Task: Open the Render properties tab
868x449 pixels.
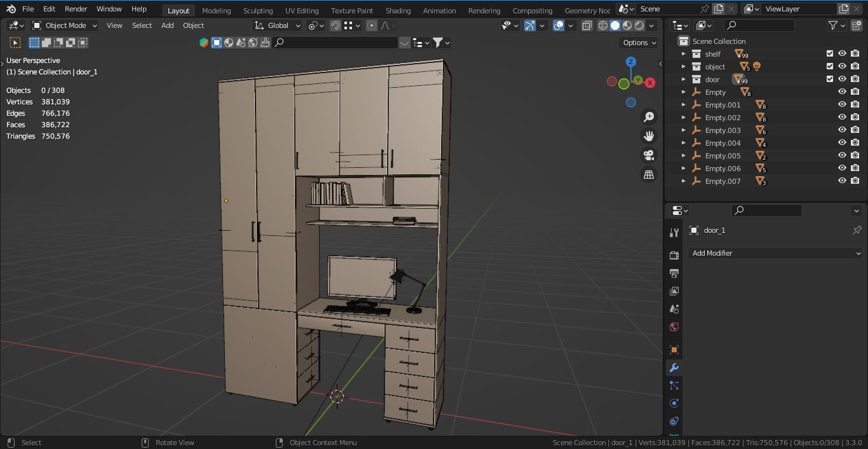Action: tap(674, 255)
